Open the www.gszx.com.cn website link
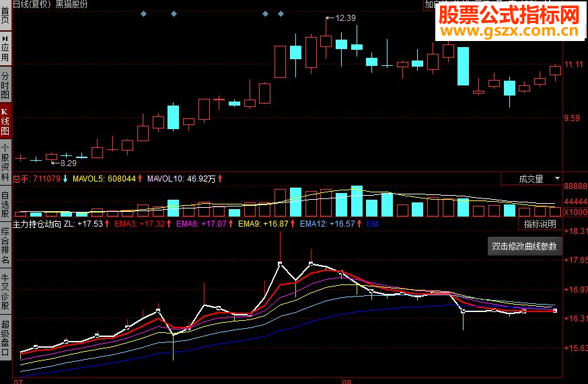This screenshot has width=588, height=384. tap(510, 31)
